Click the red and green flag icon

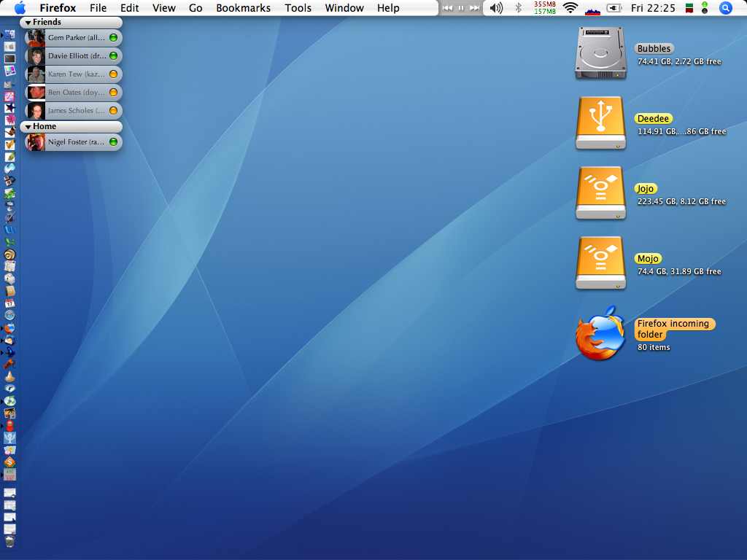pos(689,8)
